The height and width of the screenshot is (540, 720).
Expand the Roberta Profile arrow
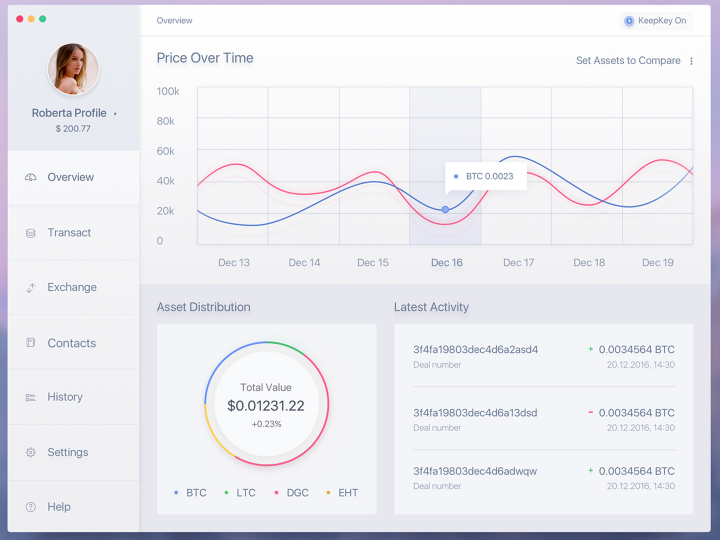(x=115, y=113)
